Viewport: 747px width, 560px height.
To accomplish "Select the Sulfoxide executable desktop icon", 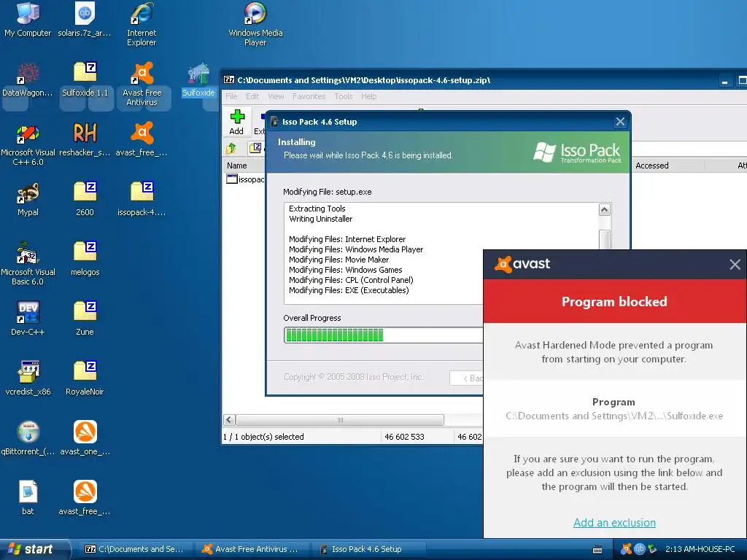I will coord(198,80).
